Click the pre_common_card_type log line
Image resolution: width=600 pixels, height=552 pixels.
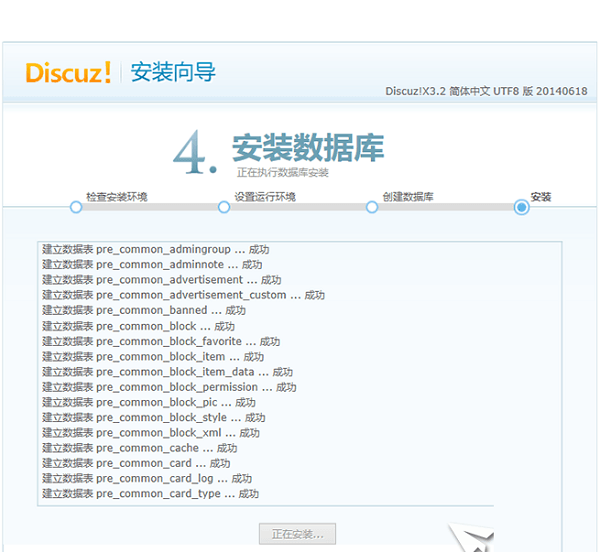click(151, 494)
